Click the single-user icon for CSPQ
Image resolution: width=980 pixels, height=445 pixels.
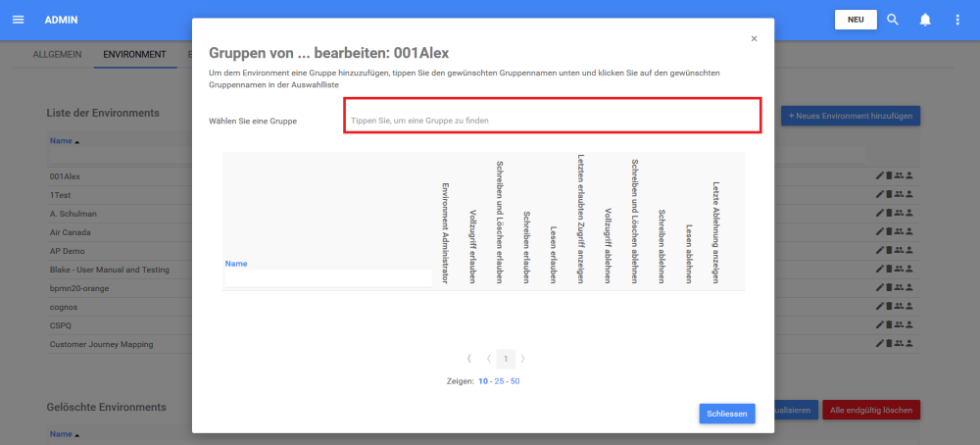pyautogui.click(x=910, y=325)
